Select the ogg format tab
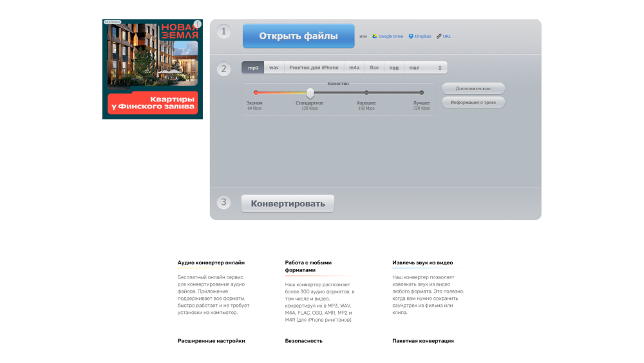 click(x=394, y=68)
